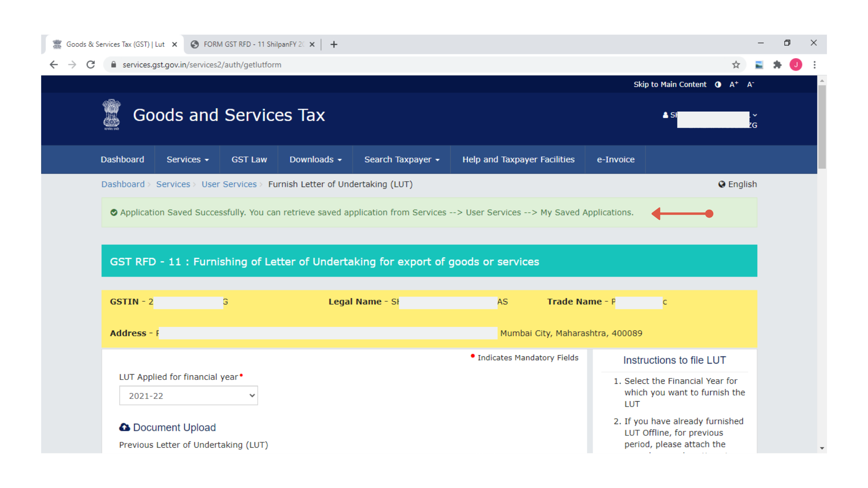The height and width of the screenshot is (488, 868).
Task: Decrease font size with A-
Action: pos(751,84)
